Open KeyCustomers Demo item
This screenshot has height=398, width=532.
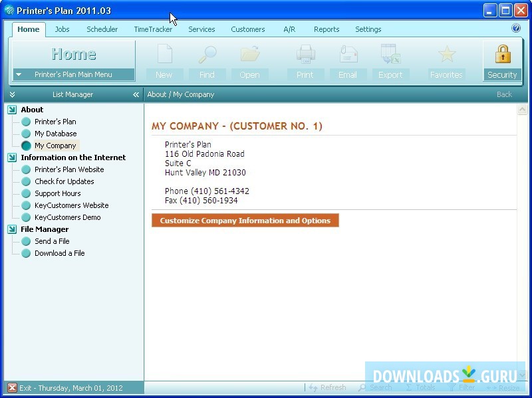[x=68, y=217]
